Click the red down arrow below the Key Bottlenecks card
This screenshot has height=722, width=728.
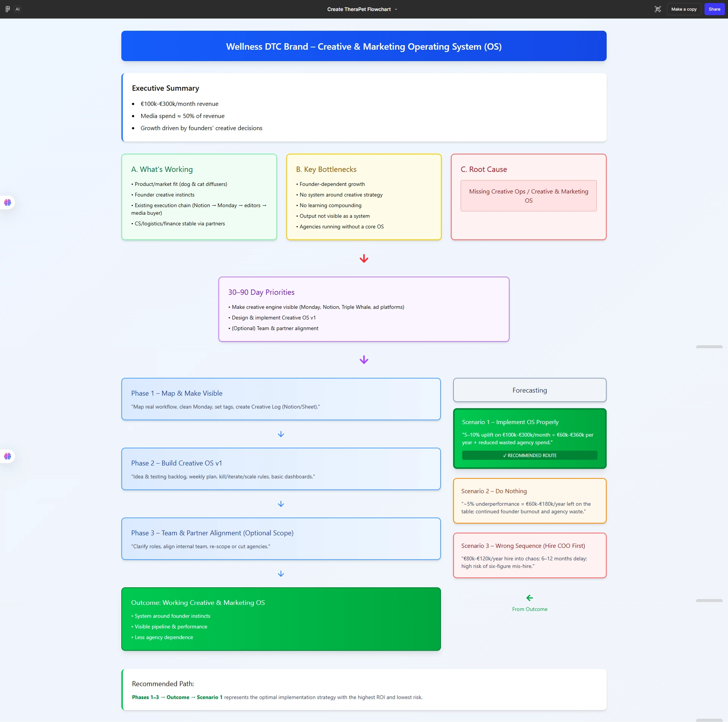[364, 258]
